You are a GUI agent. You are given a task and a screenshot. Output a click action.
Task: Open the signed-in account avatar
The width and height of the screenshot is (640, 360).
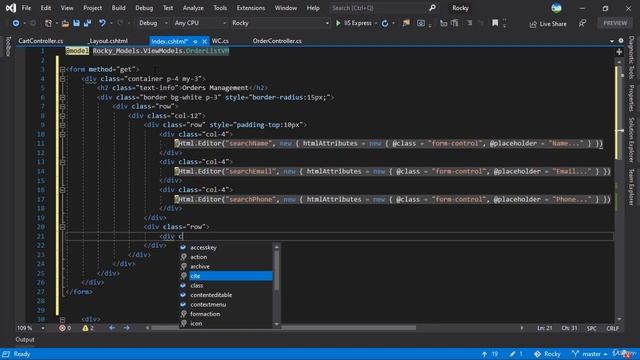(556, 8)
